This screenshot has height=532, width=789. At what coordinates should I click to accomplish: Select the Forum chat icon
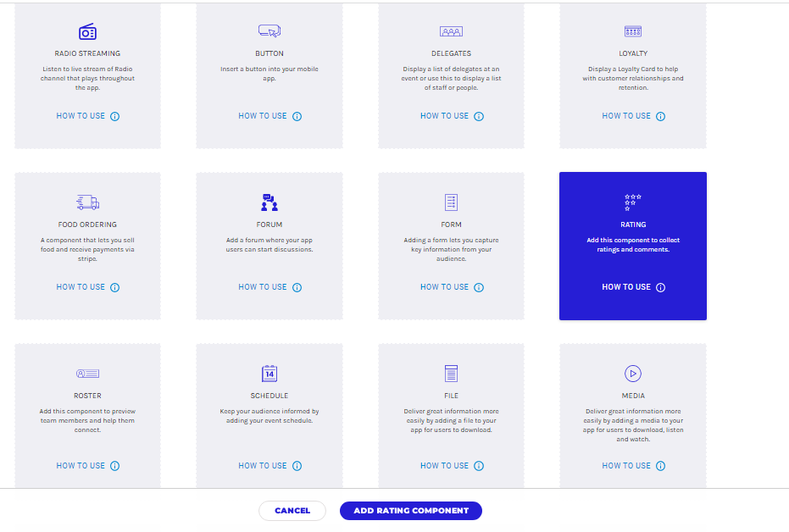click(x=269, y=202)
